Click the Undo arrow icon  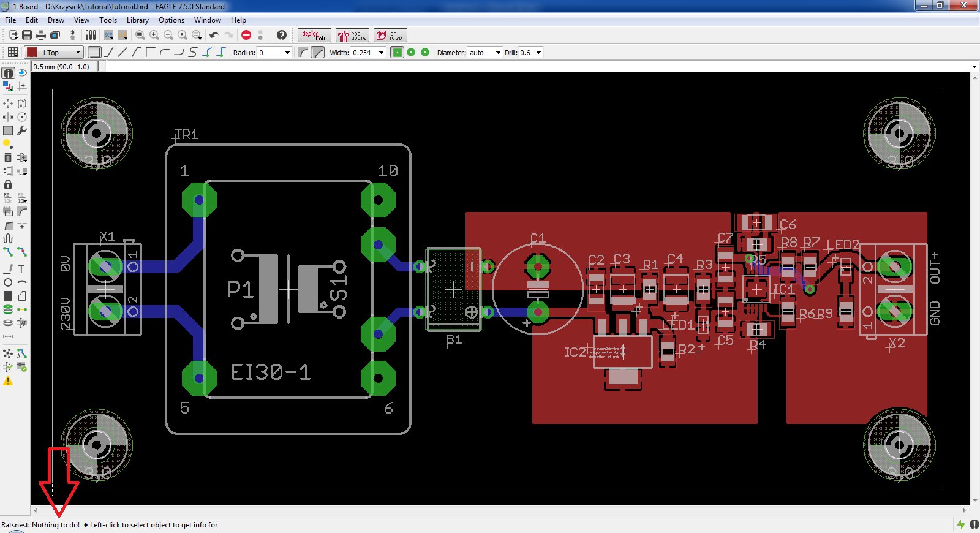coord(214,36)
